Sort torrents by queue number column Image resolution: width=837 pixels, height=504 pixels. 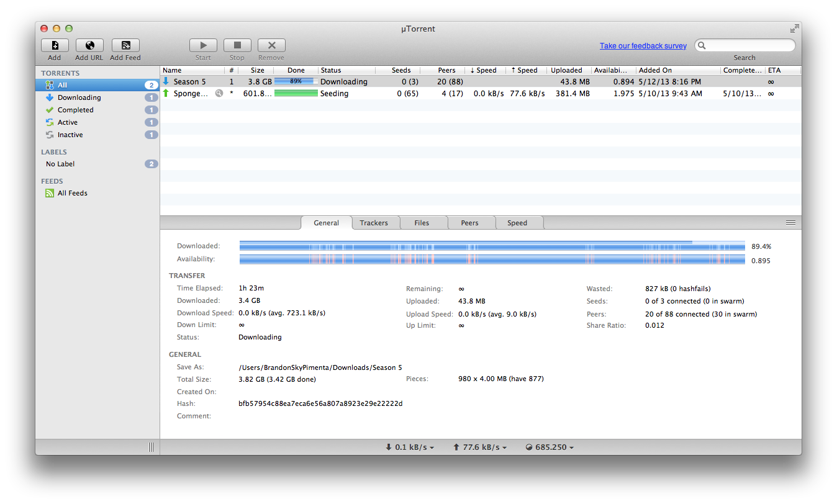[232, 70]
